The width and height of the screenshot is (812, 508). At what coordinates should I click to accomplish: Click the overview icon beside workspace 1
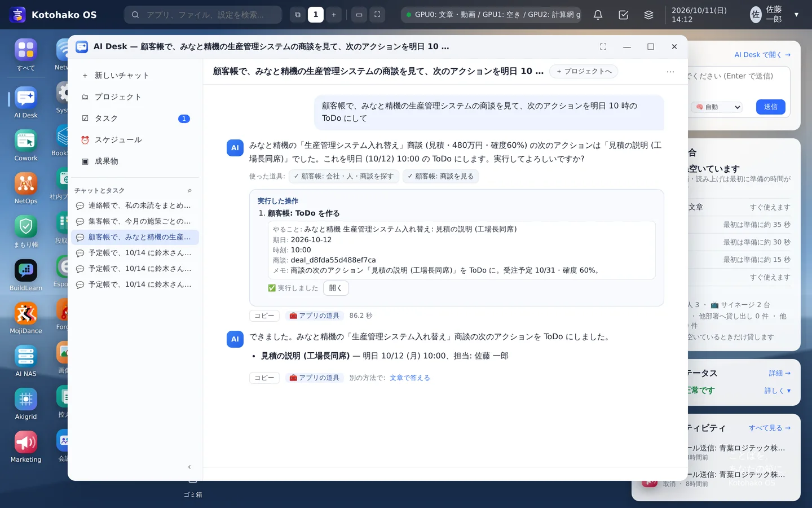pos(298,15)
